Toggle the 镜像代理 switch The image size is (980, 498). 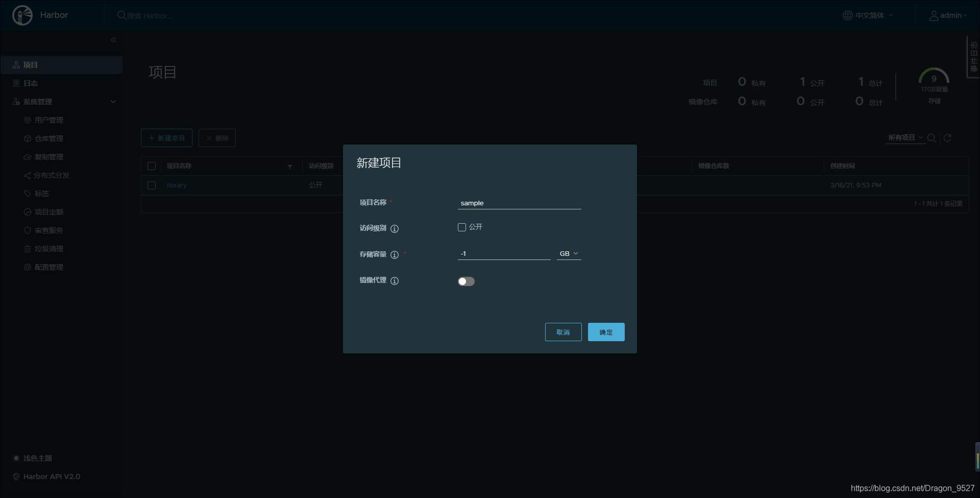pyautogui.click(x=466, y=281)
